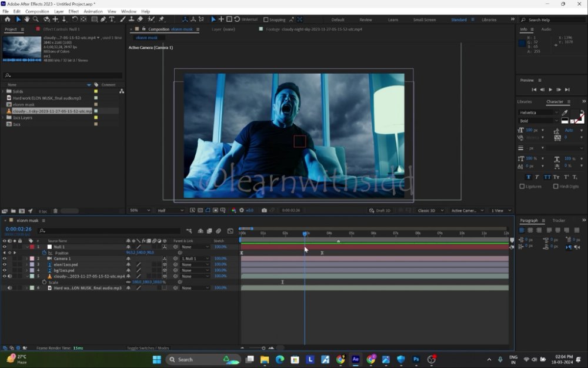Screen dimensions: 588x368
Task: Expand the Camera 1 layer properties
Action: [26, 258]
